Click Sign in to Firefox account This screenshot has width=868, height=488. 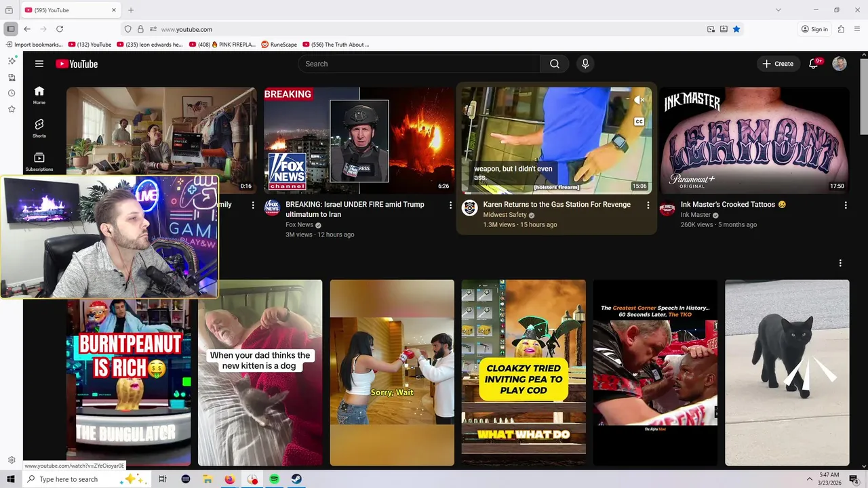click(814, 29)
